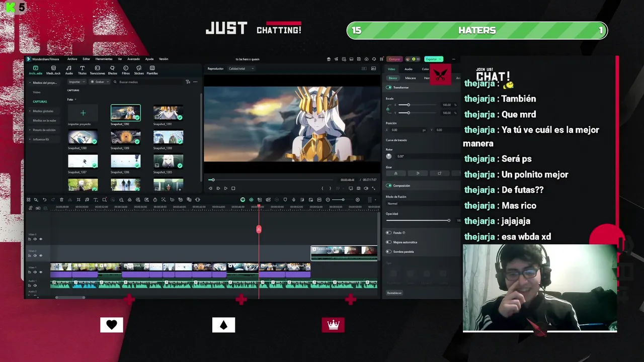Select Snapshot_1391 thumbnail
The image size is (644, 362).
click(168, 113)
